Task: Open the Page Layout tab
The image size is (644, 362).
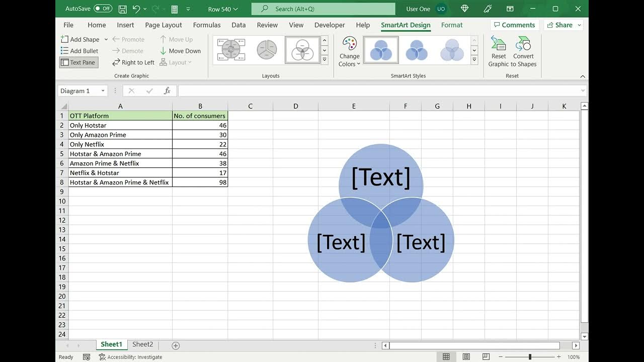Action: [x=164, y=25]
